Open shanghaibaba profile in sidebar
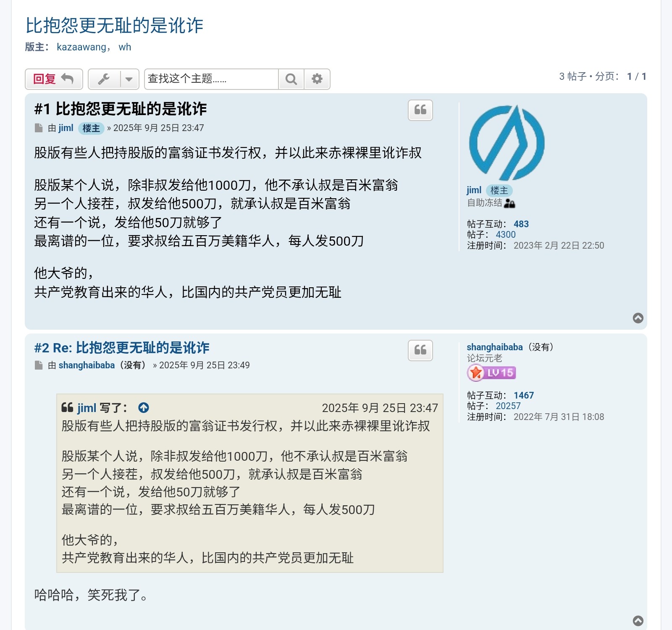 pyautogui.click(x=495, y=347)
